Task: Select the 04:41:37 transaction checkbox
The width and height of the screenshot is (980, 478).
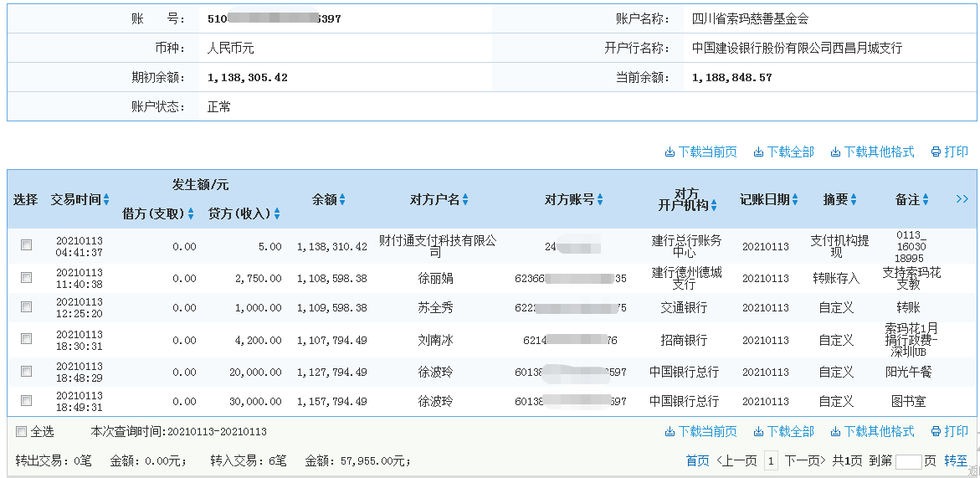Action: pyautogui.click(x=26, y=245)
